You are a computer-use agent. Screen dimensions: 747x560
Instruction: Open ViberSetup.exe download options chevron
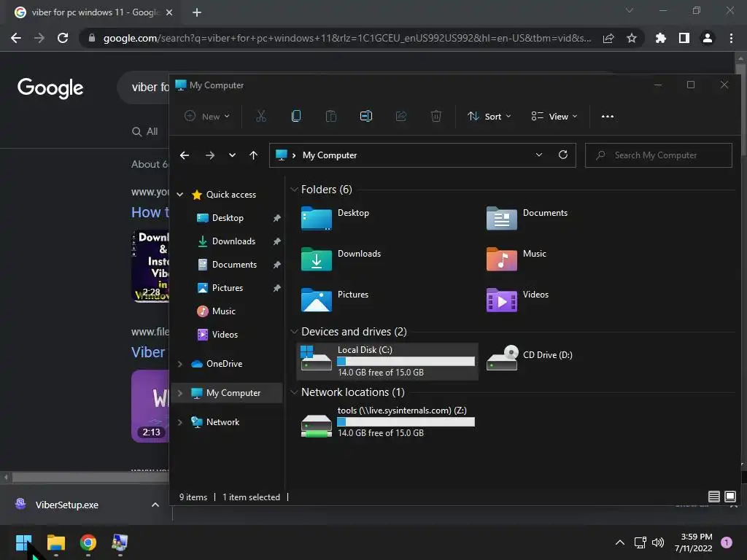tap(155, 505)
